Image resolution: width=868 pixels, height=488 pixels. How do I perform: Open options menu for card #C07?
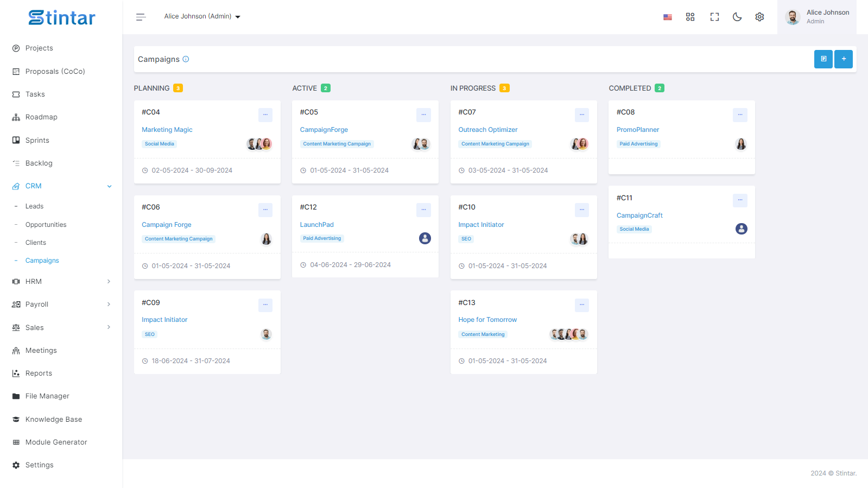click(x=582, y=115)
